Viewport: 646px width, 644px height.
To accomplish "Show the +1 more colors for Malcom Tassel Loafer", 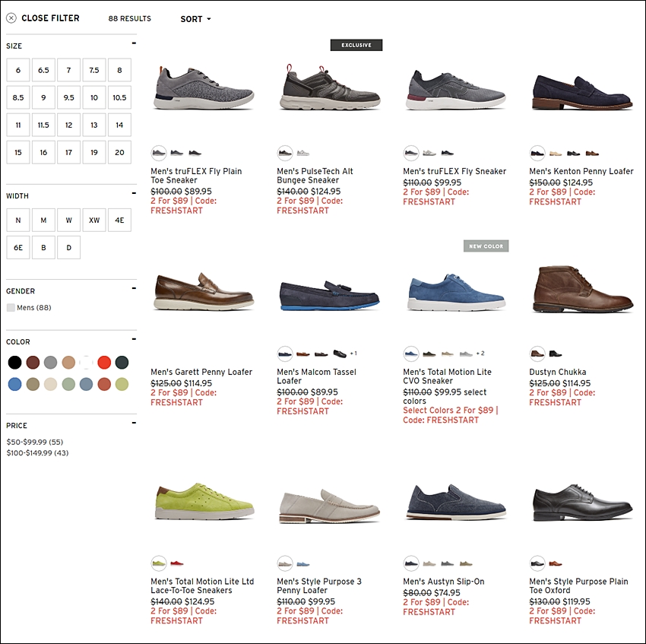I will point(353,354).
